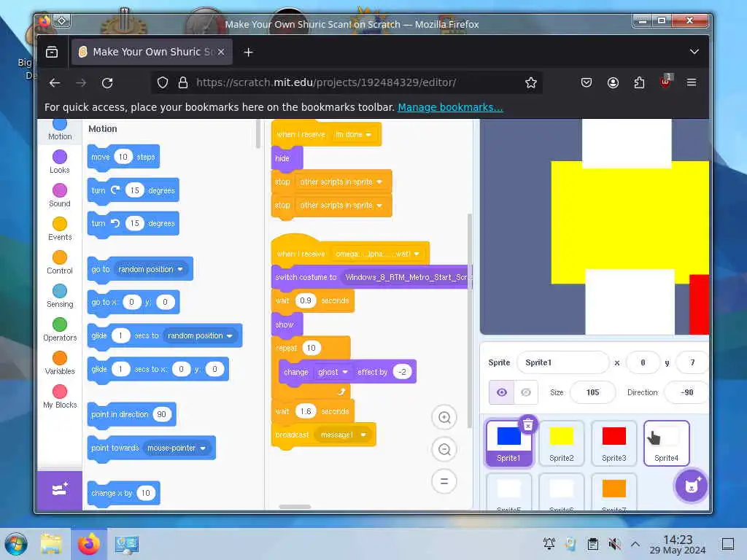Image resolution: width=747 pixels, height=560 pixels.
Task: Click Manage bookmarks link
Action: point(450,107)
